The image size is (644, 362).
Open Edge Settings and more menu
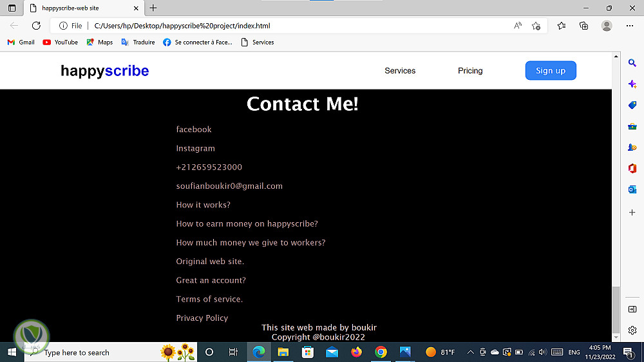click(x=630, y=26)
